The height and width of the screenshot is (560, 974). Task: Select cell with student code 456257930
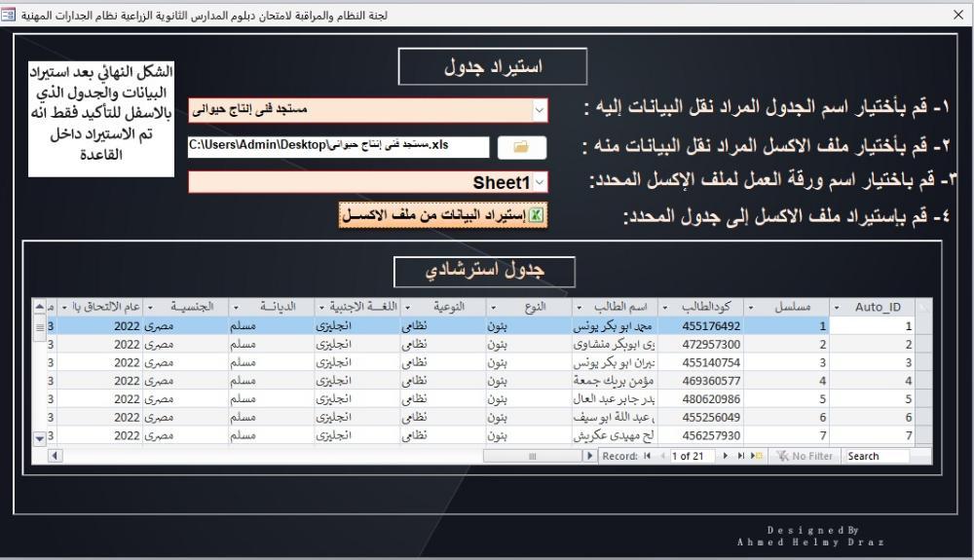(700, 436)
